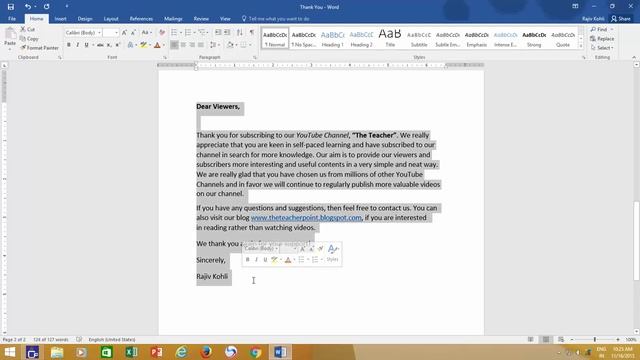Apply ribbon text highlight color
The height and width of the screenshot is (360, 640).
click(143, 45)
